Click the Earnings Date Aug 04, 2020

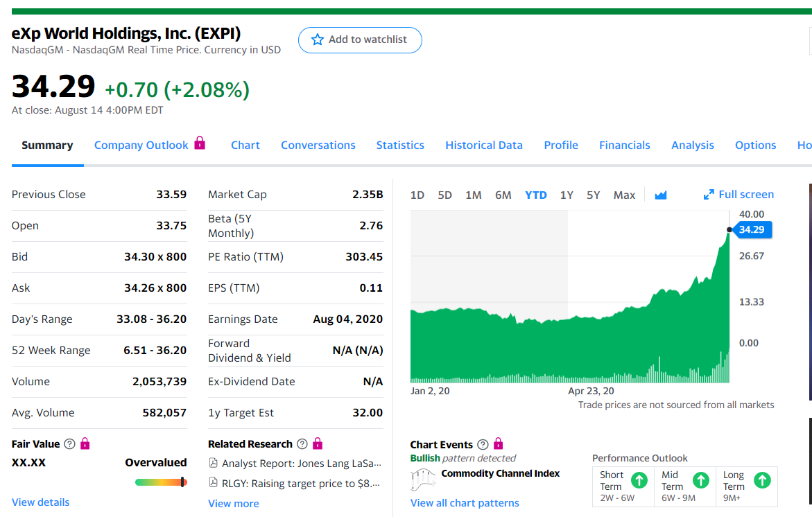348,319
